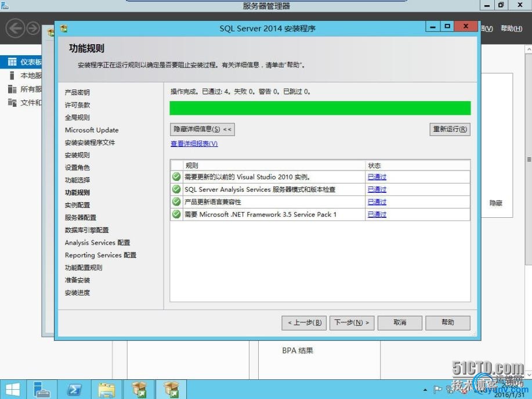Select 准备安装 step in sidebar
This screenshot has height=399, width=532.
coord(77,280)
